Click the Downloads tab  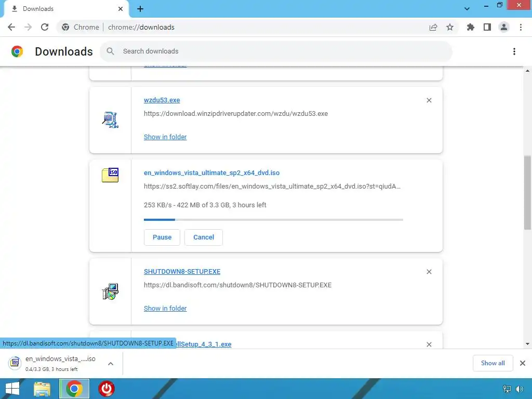pyautogui.click(x=66, y=9)
